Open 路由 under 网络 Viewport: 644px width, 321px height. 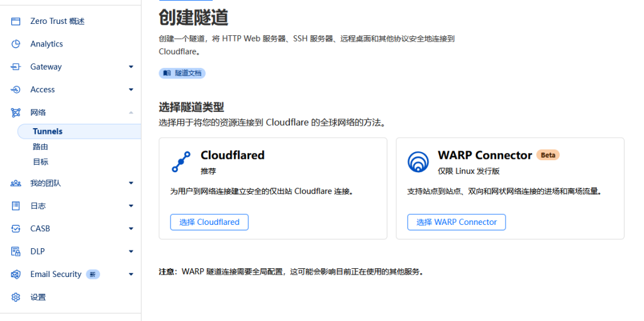tap(41, 146)
